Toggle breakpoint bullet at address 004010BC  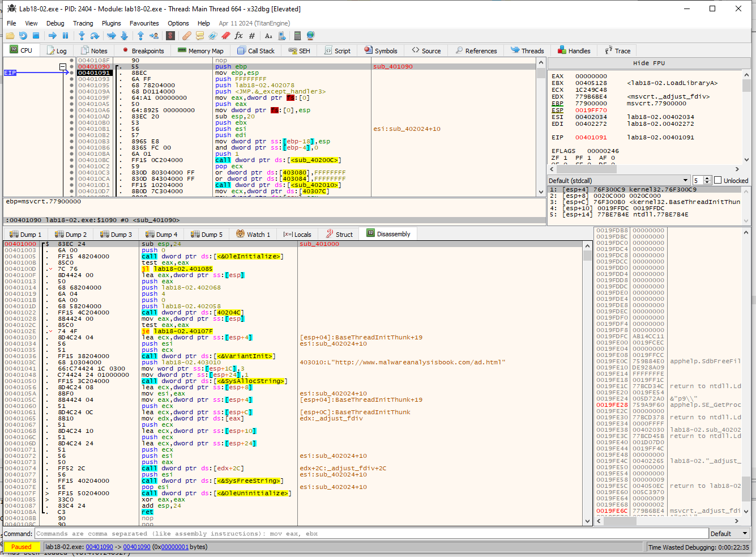pos(71,160)
